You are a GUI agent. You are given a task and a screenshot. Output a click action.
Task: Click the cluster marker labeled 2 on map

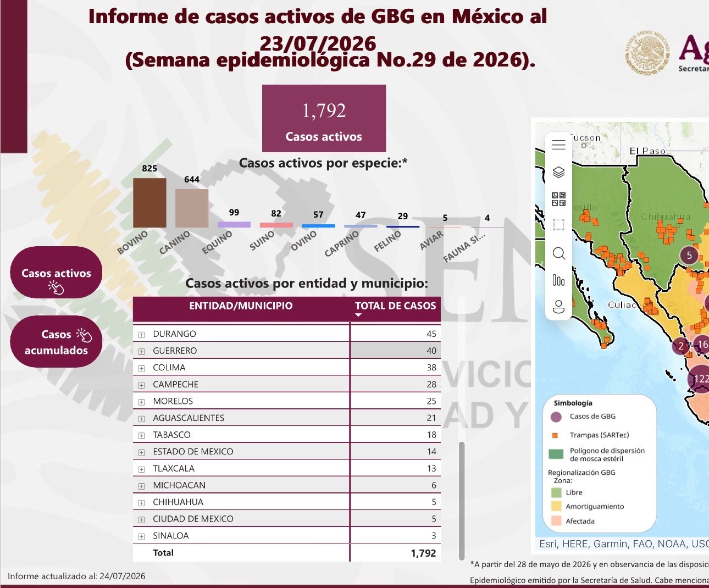click(x=681, y=346)
